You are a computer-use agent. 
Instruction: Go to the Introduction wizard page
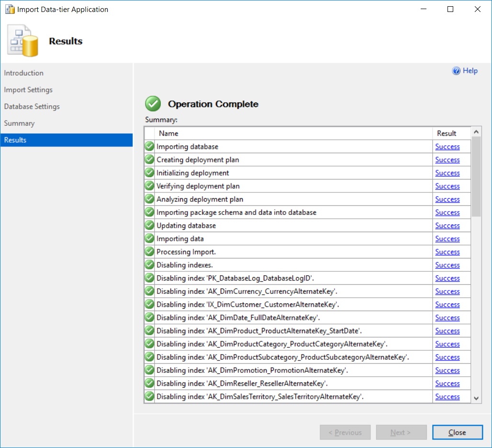point(24,73)
